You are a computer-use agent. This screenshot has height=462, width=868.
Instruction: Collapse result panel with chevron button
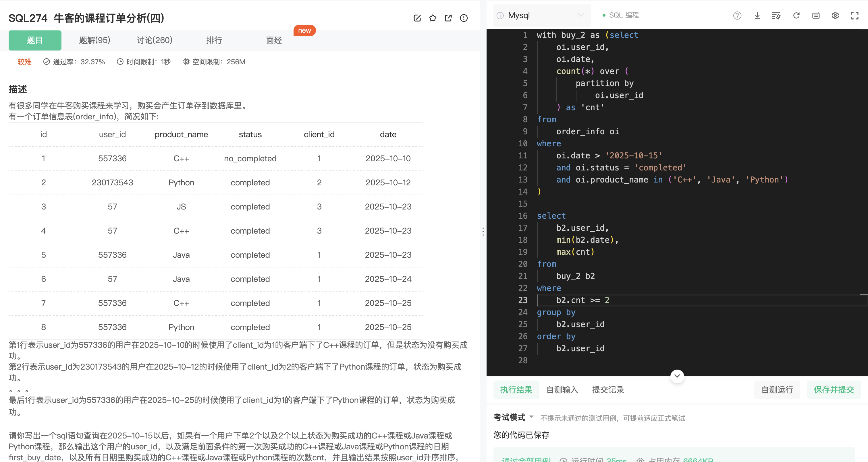677,376
